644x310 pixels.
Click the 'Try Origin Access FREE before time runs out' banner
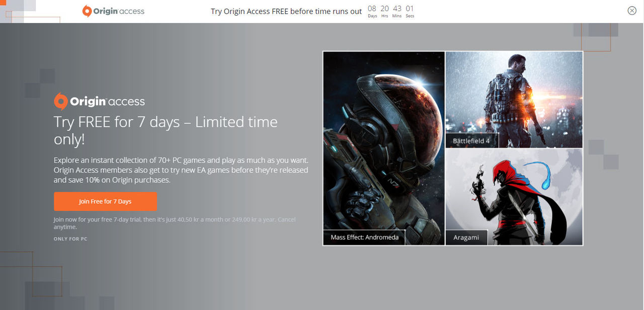(x=286, y=11)
